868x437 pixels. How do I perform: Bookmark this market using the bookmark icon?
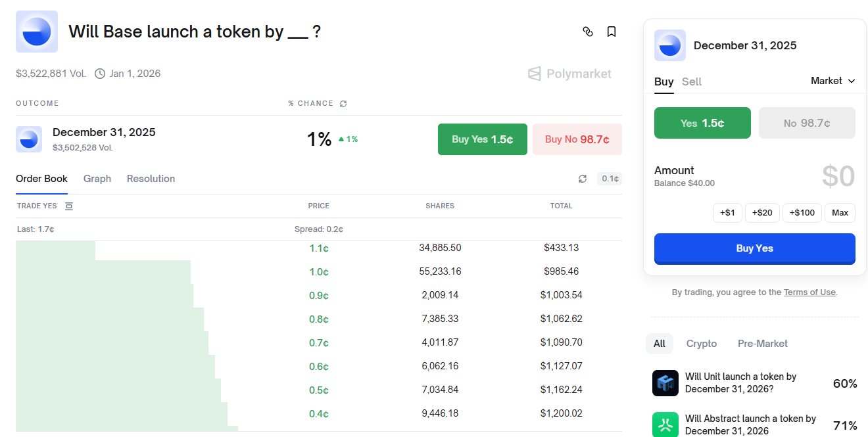click(x=612, y=31)
